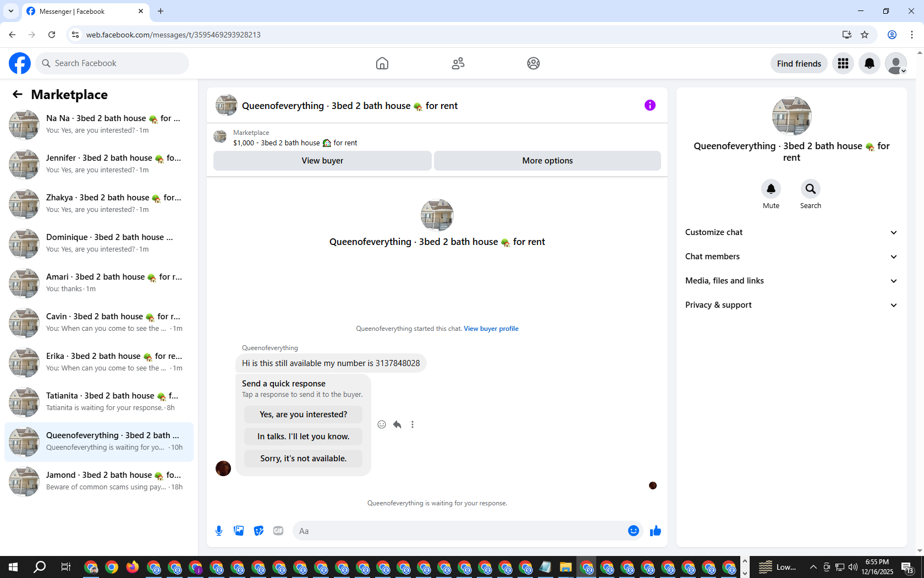Viewport: 924px width, 578px height.
Task: Select the Messenger | Facebook browser tab
Action: pos(85,11)
